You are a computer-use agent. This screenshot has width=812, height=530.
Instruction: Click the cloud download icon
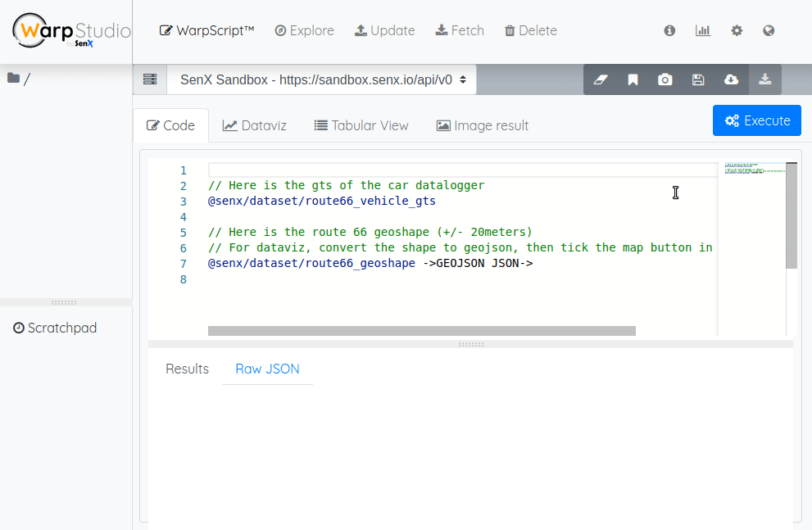[731, 79]
